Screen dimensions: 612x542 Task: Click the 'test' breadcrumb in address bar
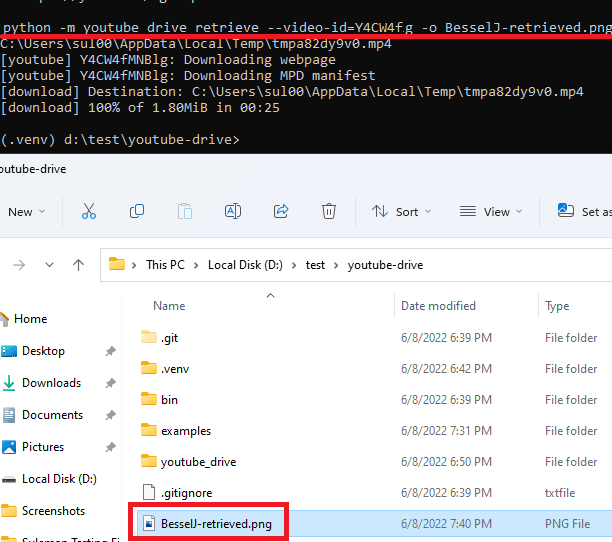pyautogui.click(x=315, y=265)
